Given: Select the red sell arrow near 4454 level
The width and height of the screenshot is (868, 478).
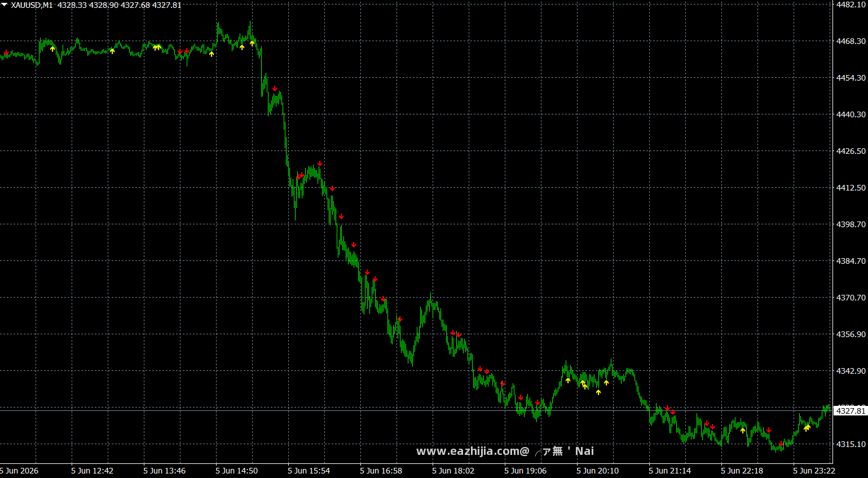Looking at the screenshot, I should click(x=275, y=88).
